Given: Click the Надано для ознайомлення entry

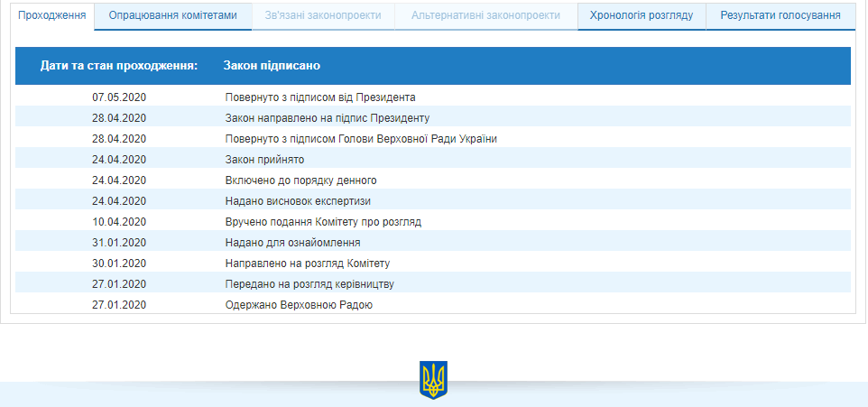Looking at the screenshot, I should [292, 242].
